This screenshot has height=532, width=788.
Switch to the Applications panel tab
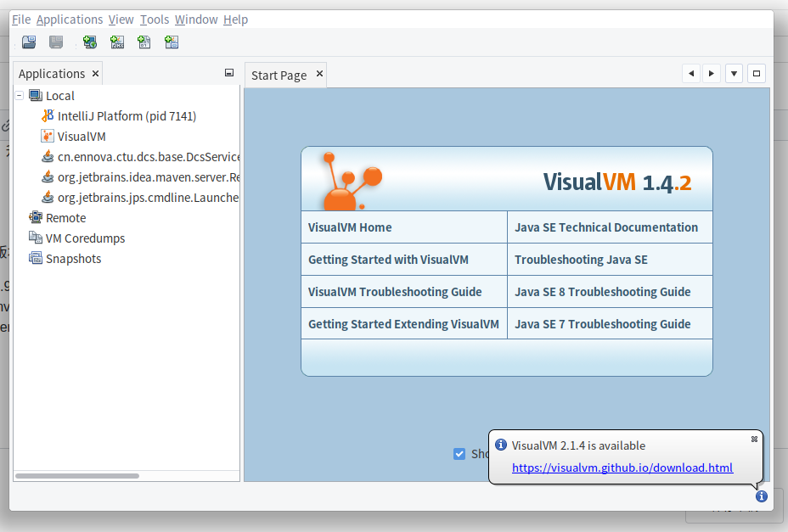pyautogui.click(x=52, y=74)
